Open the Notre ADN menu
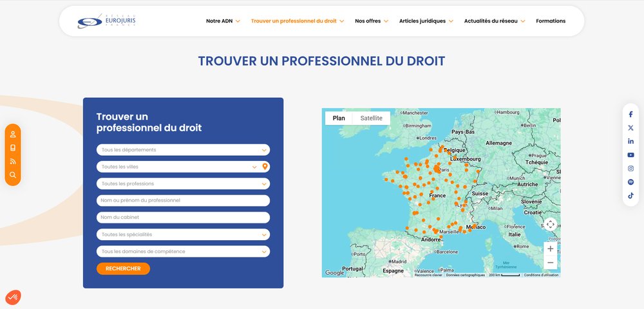 click(223, 21)
